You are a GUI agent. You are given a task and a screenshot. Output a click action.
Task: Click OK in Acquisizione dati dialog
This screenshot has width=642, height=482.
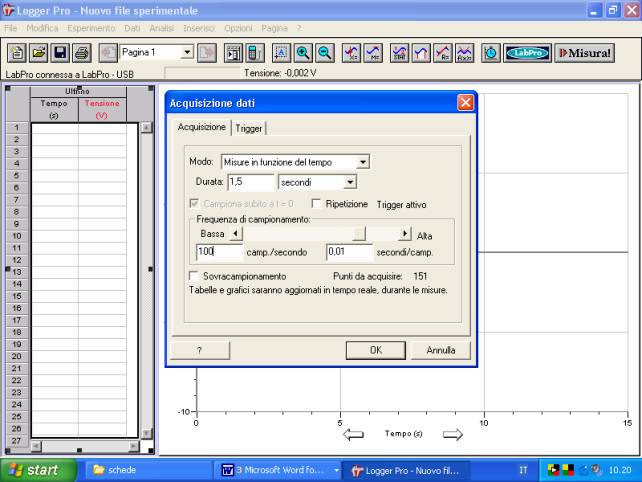click(x=375, y=350)
